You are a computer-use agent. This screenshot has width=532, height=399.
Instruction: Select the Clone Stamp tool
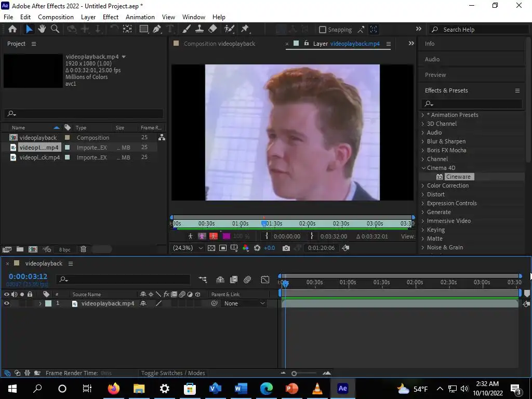199,29
